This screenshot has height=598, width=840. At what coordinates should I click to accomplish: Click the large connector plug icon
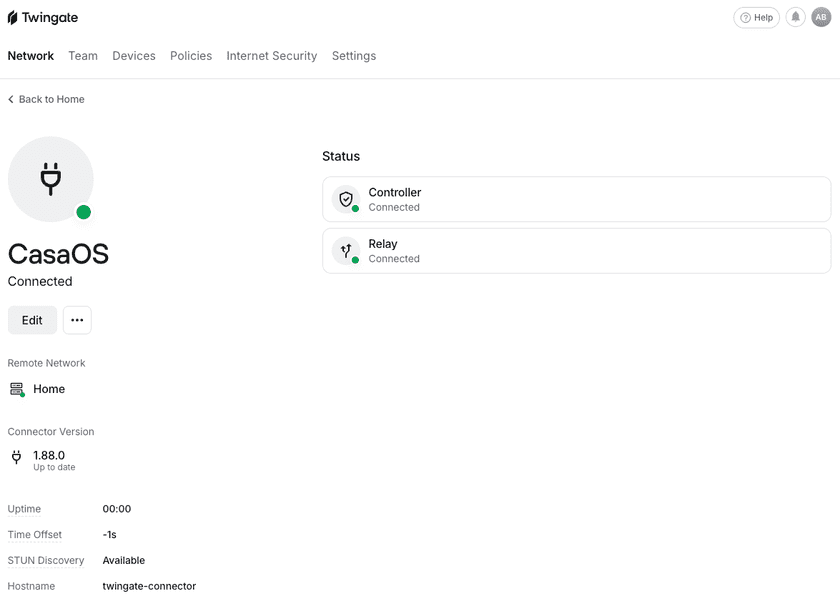(51, 179)
